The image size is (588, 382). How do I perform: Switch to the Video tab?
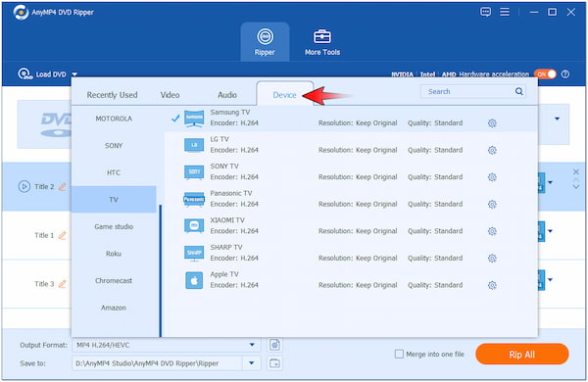170,95
